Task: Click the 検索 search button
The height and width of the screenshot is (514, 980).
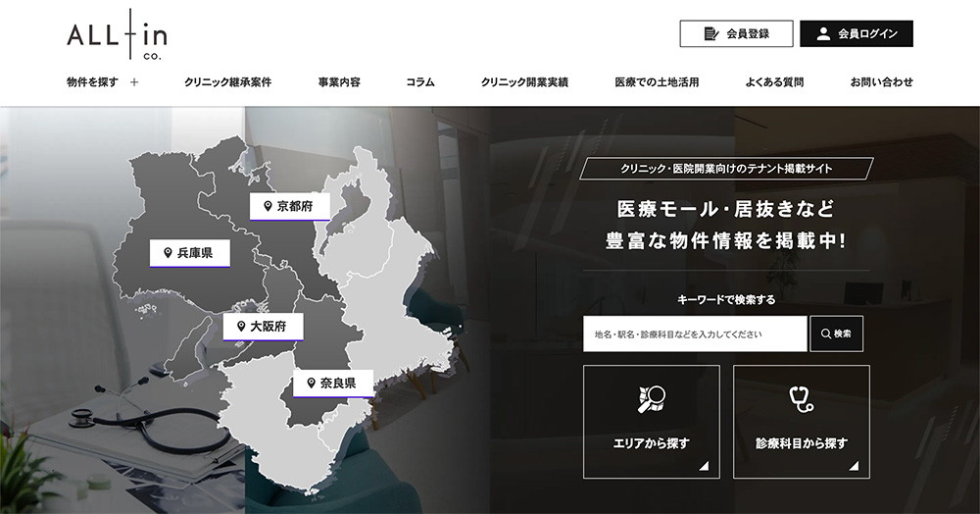Action: coord(836,334)
